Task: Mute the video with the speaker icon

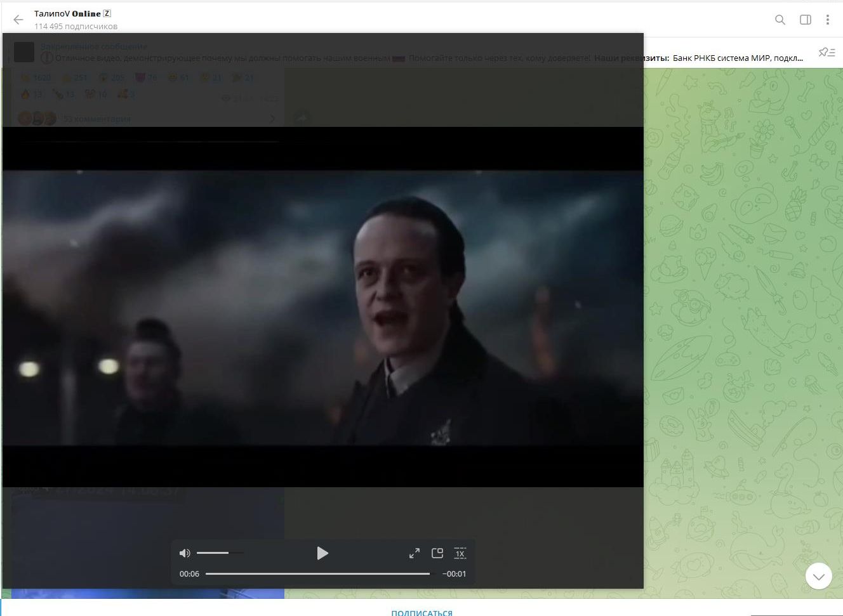Action: 185,553
